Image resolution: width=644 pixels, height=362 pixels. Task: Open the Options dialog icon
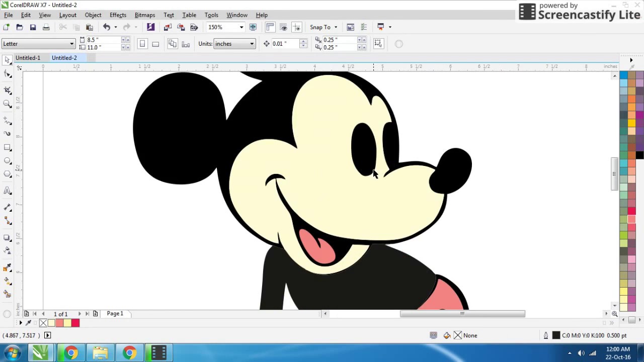(364, 27)
